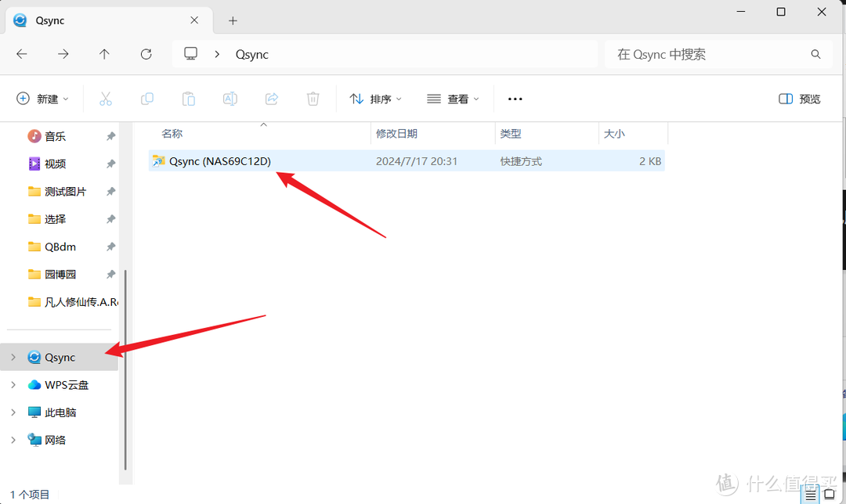The width and height of the screenshot is (846, 504).
Task: Click the Back navigation arrow
Action: point(22,54)
